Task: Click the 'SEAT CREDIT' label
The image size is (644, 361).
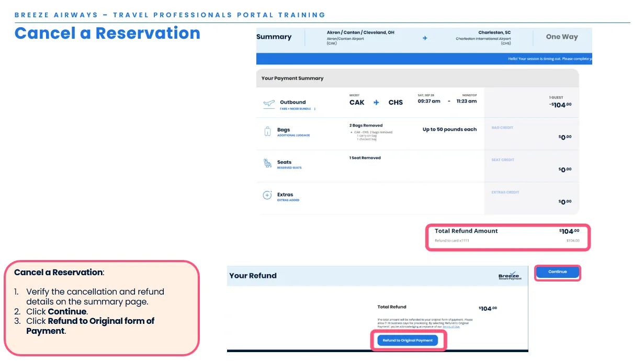Action: (x=503, y=160)
